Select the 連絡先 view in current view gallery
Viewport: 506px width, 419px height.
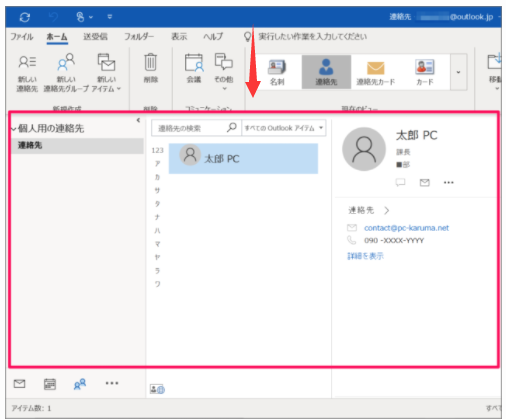[326, 72]
